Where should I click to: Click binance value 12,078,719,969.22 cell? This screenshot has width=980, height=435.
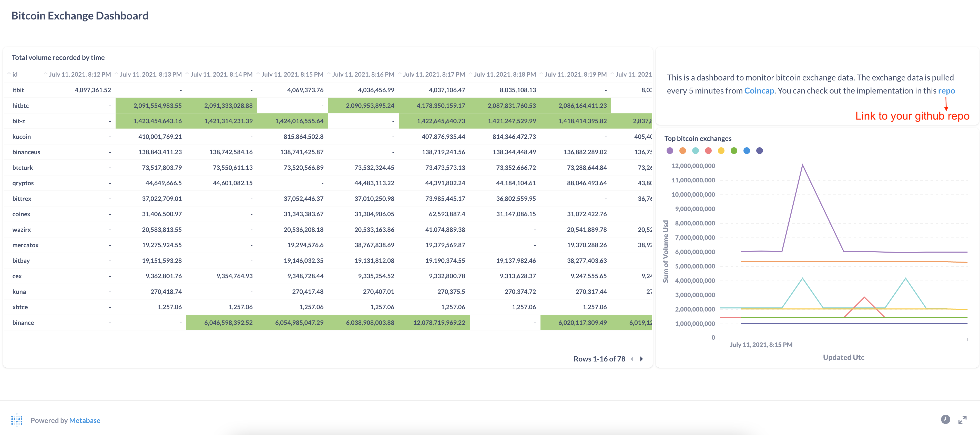[x=439, y=323]
